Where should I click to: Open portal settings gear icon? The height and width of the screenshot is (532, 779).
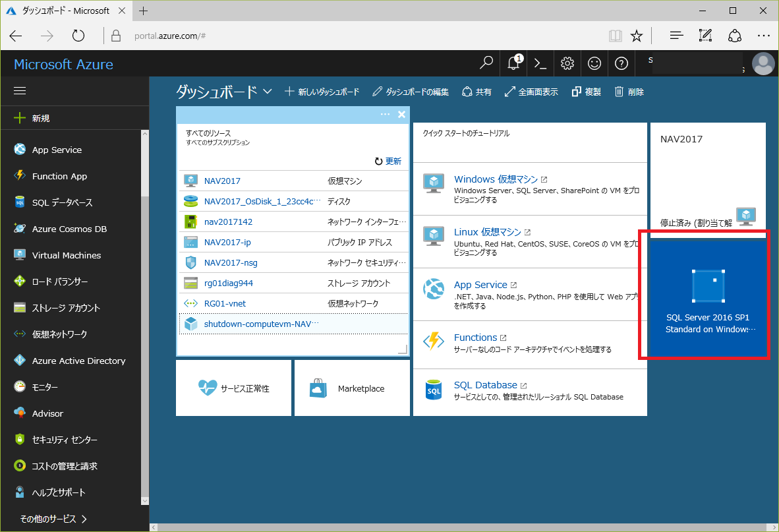point(567,63)
